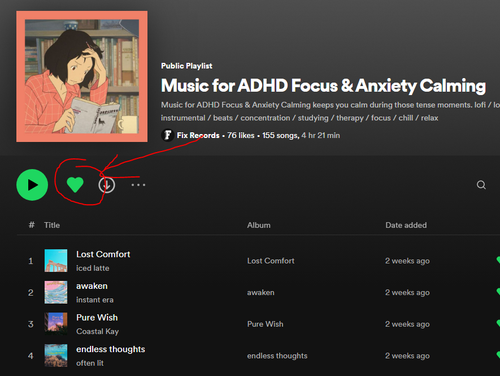Open artist instant era
500x376 pixels.
[x=95, y=300]
